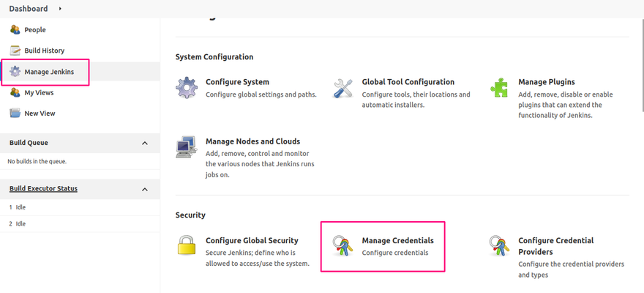This screenshot has width=644, height=293.
Task: Open Configure Credential Providers heading link
Action: [556, 246]
